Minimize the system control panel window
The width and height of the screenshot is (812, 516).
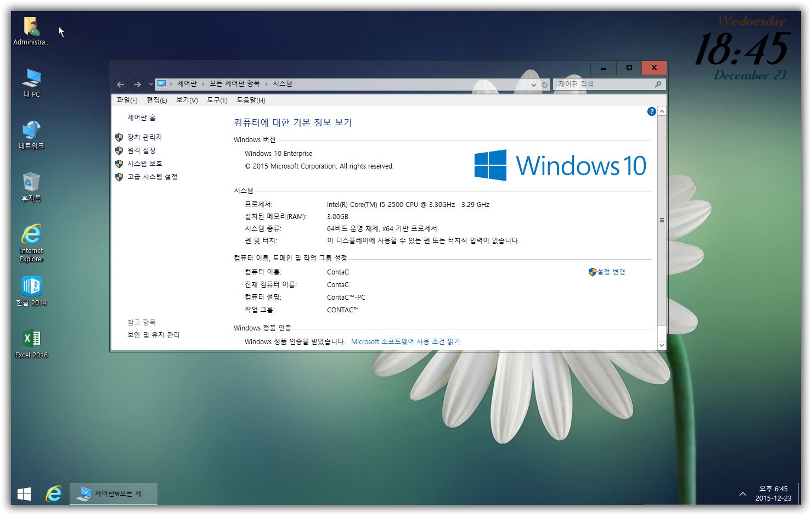click(604, 68)
